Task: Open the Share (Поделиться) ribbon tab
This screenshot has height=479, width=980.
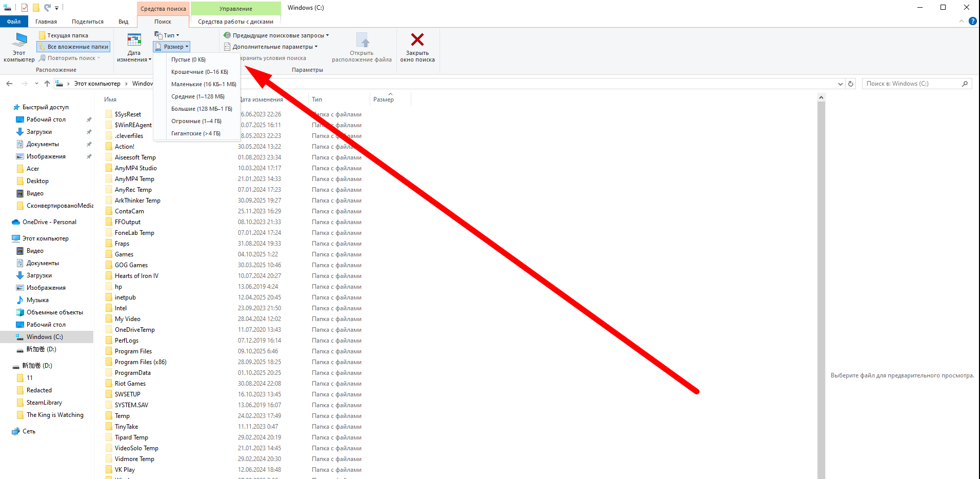Action: (88, 22)
